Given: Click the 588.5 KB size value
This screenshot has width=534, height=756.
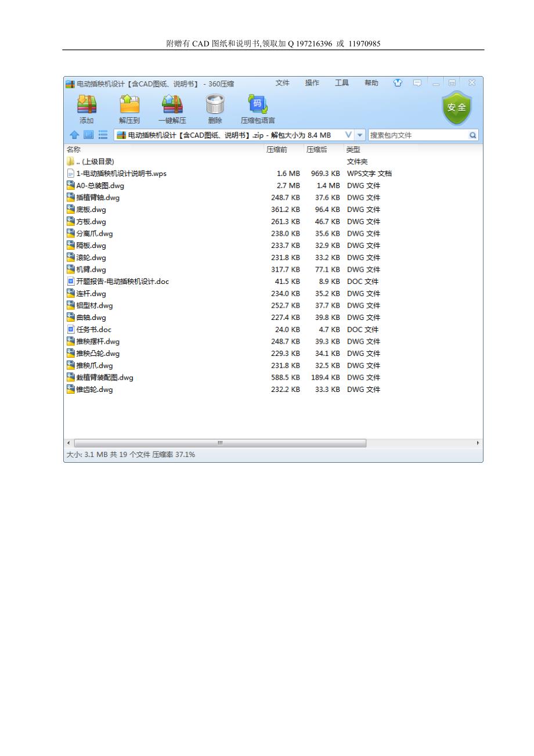Looking at the screenshot, I should pos(286,377).
